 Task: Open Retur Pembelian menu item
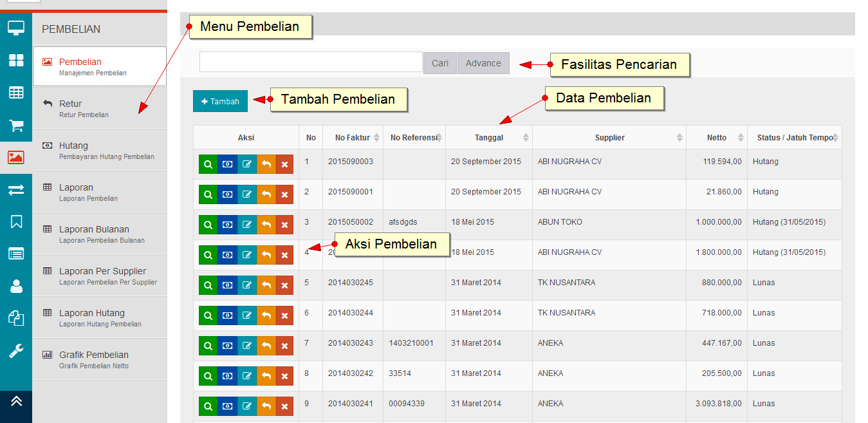click(100, 108)
